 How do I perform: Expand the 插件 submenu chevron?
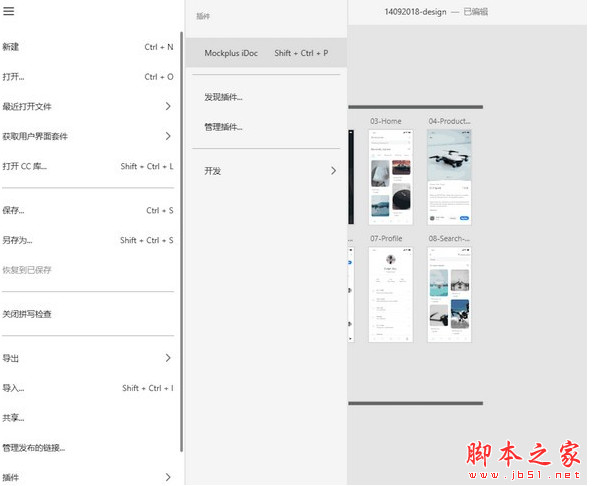(x=168, y=477)
